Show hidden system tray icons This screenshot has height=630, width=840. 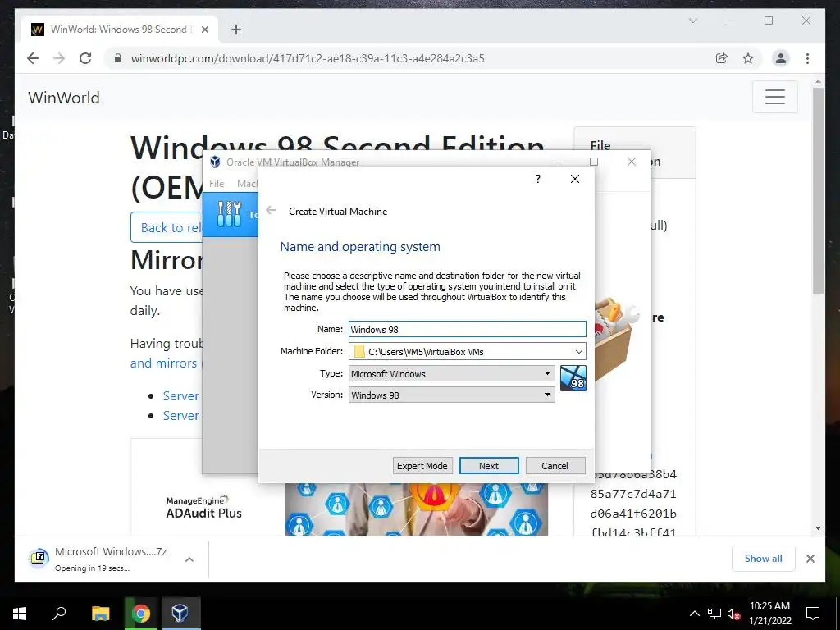[694, 614]
